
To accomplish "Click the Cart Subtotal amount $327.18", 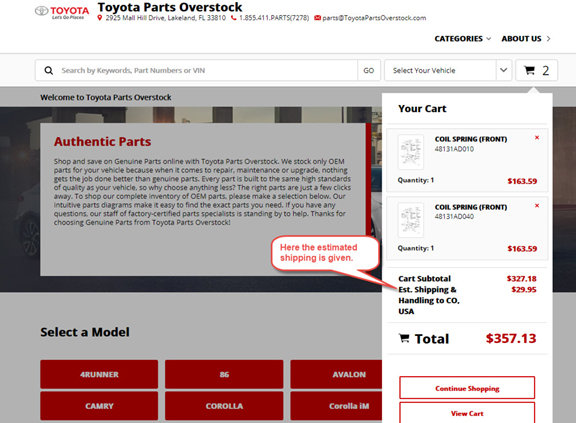I will [x=521, y=278].
